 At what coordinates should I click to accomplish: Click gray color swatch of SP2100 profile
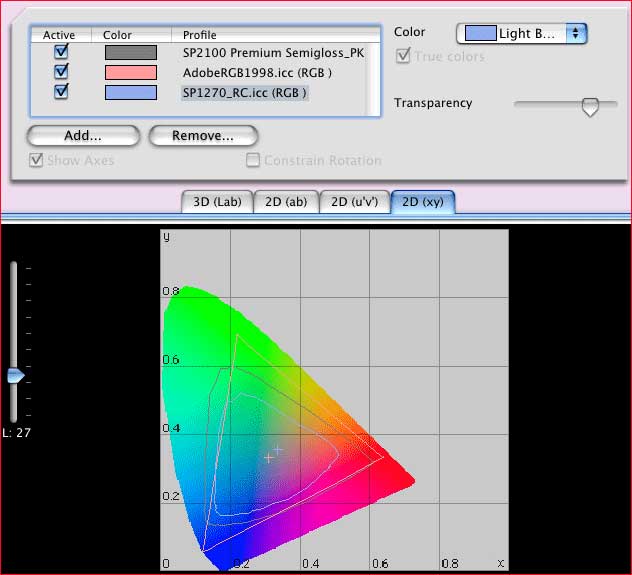[x=130, y=52]
